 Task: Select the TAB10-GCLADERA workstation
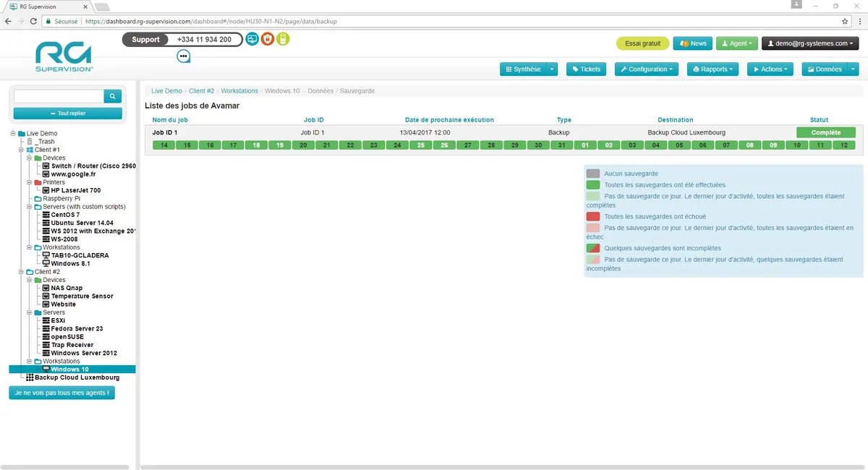(x=80, y=255)
